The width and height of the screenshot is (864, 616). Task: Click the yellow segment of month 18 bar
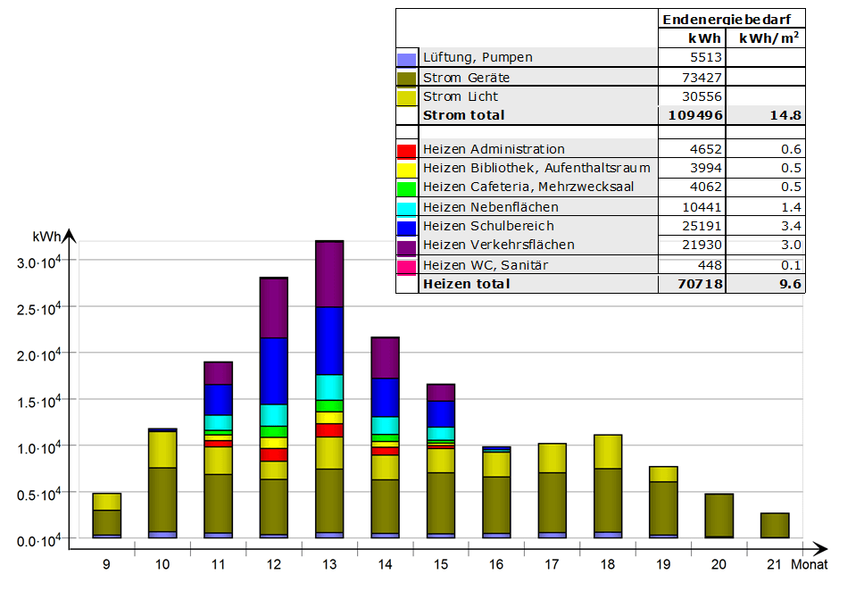coord(608,452)
